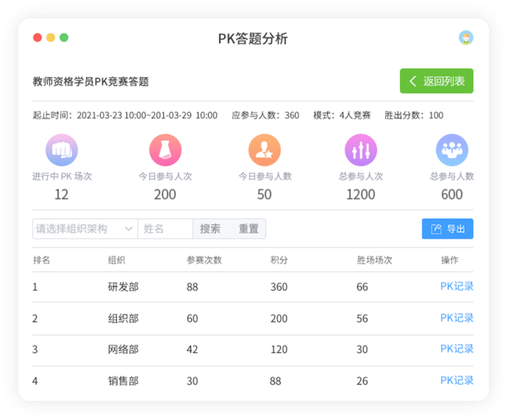Click the 积分 column header
Viewport: 508px width, 420px height.
click(x=279, y=260)
